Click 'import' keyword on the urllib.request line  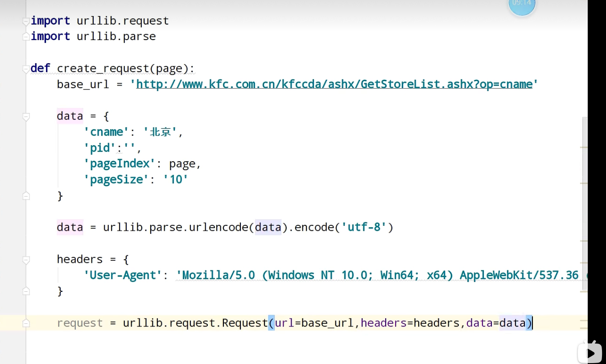click(50, 20)
